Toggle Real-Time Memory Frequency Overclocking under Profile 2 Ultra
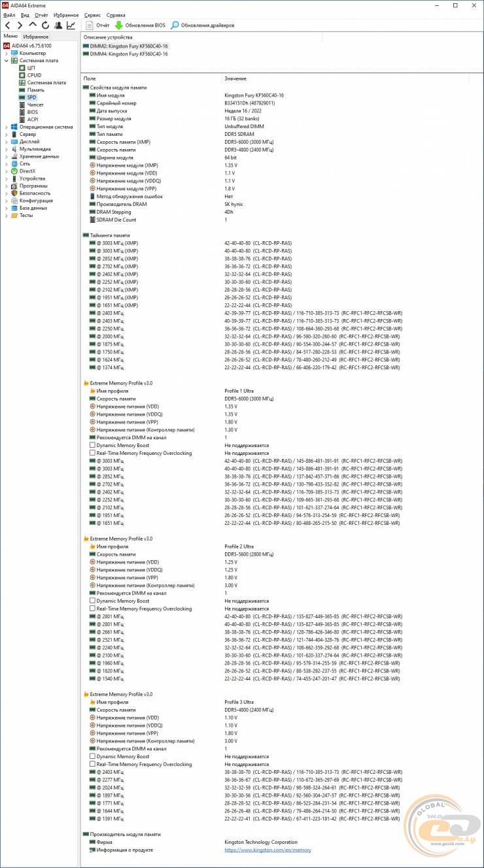Image resolution: width=484 pixels, height=868 pixels. [x=92, y=609]
